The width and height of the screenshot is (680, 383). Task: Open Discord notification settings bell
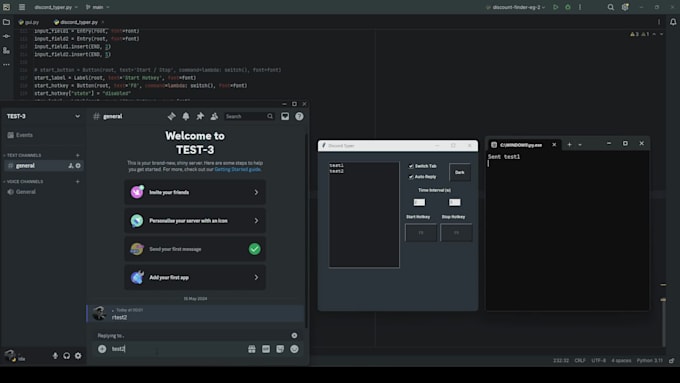(186, 116)
